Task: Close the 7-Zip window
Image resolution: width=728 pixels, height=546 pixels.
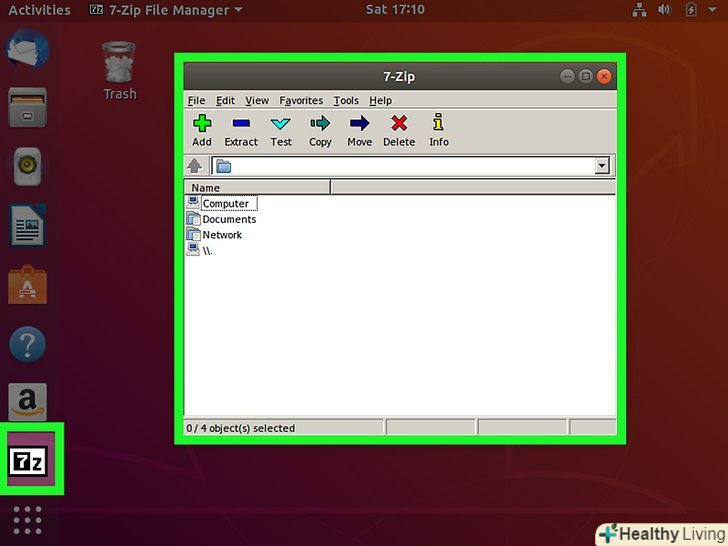Action: click(604, 76)
